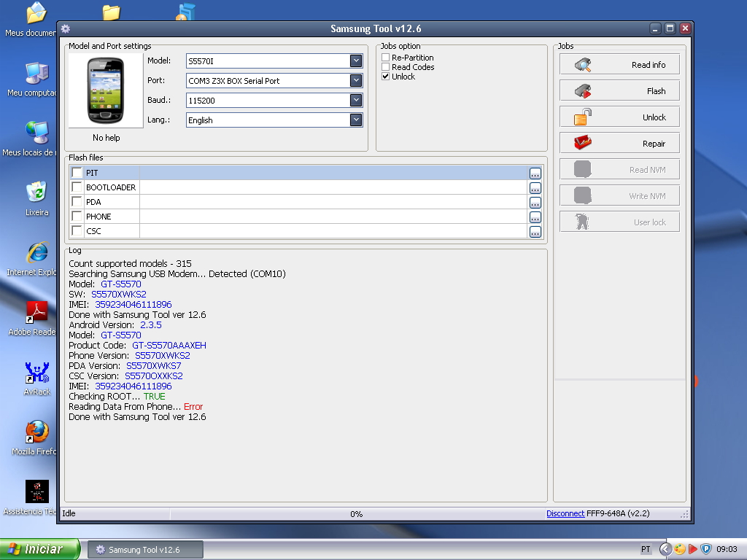Browse for PHONE file with ... button
747x560 pixels.
tap(535, 217)
